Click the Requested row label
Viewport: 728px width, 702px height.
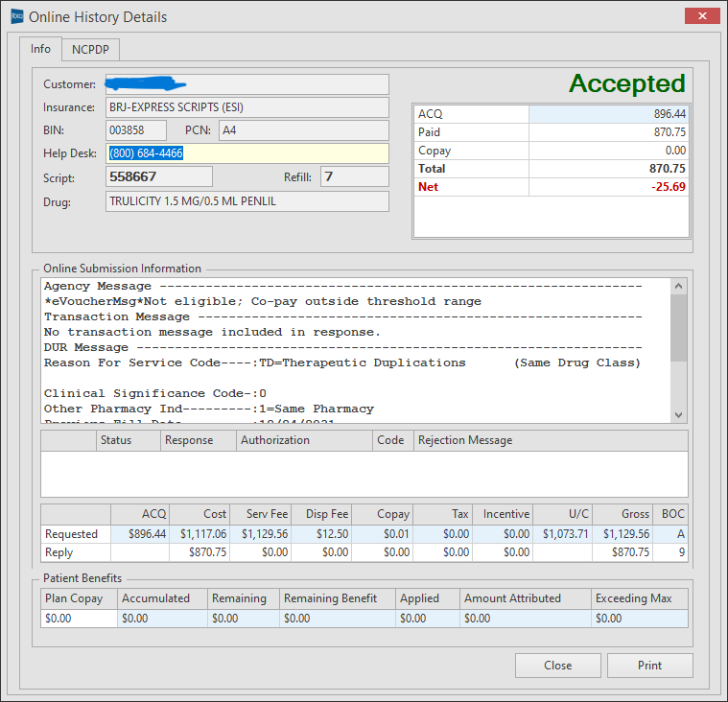76,534
